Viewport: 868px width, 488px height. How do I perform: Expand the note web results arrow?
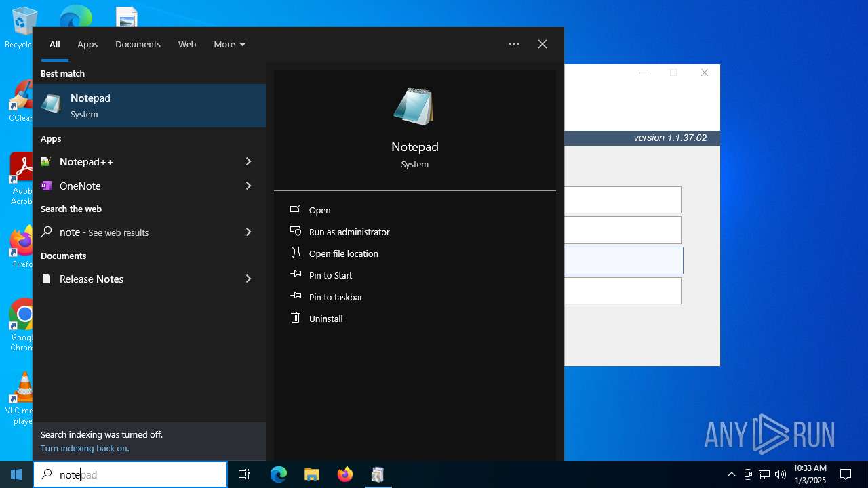(x=248, y=232)
